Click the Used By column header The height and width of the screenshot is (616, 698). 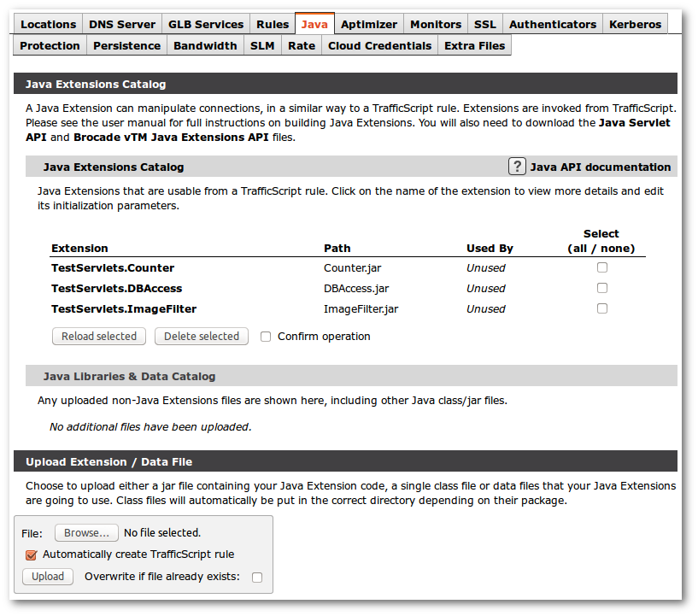(490, 249)
